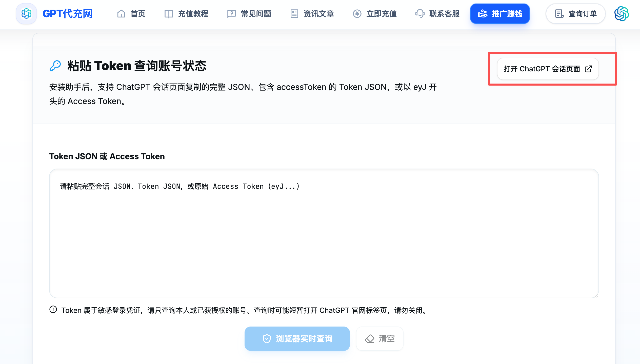Click the article icon beside 资讯文章

click(x=294, y=14)
